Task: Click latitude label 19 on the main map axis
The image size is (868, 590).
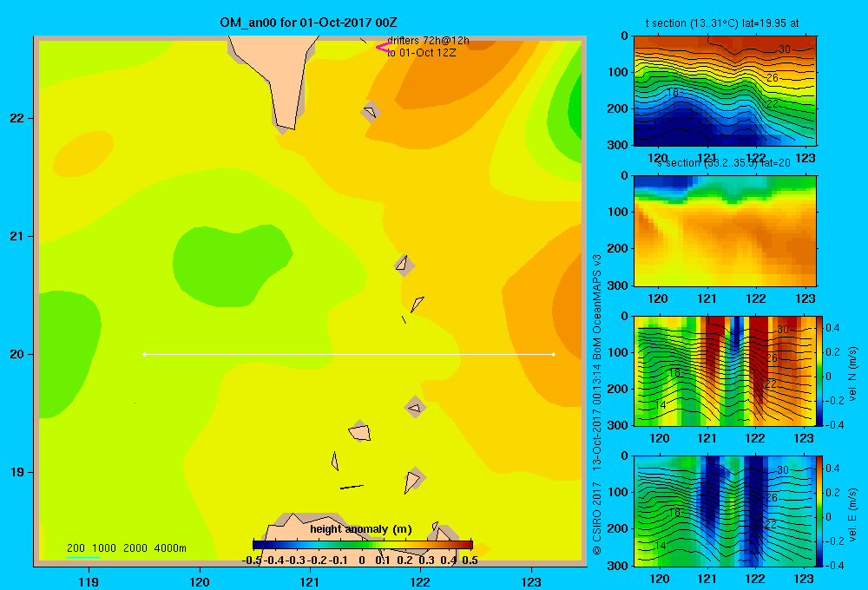Action: coord(17,472)
